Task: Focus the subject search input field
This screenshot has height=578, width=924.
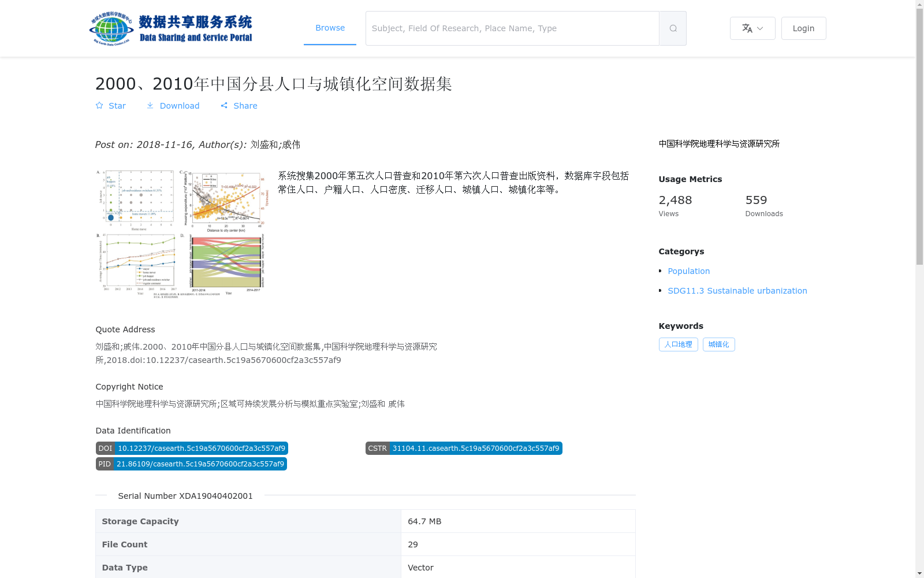Action: (x=512, y=28)
